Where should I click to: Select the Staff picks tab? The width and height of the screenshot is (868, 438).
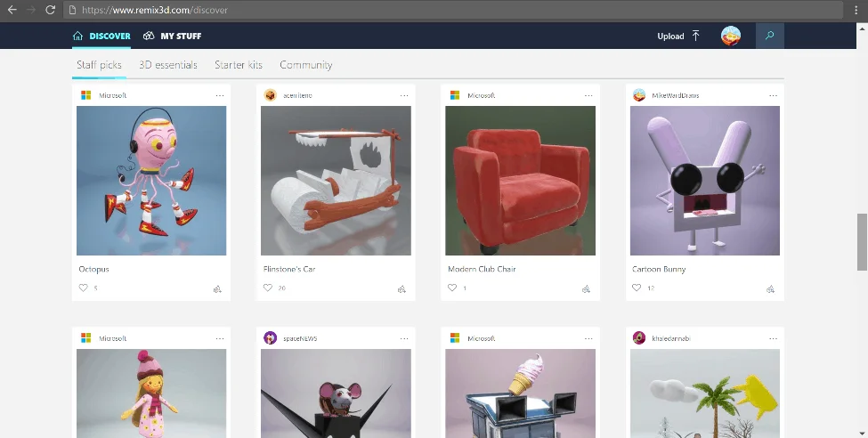99,65
